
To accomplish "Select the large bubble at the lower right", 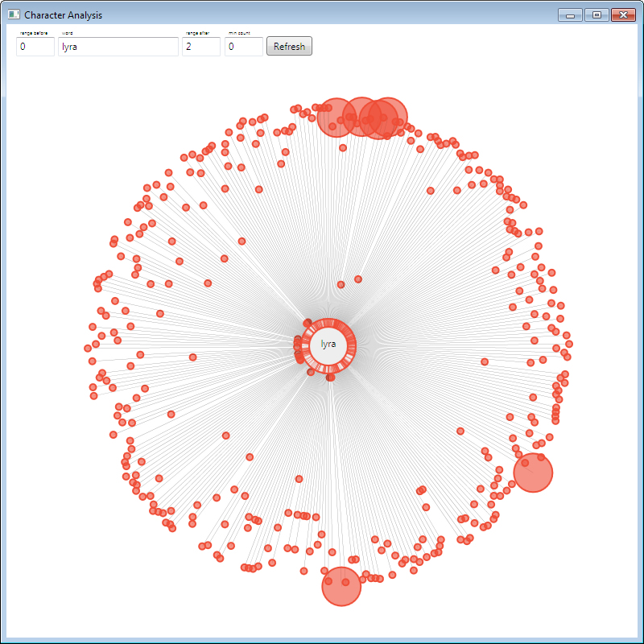I will click(533, 472).
